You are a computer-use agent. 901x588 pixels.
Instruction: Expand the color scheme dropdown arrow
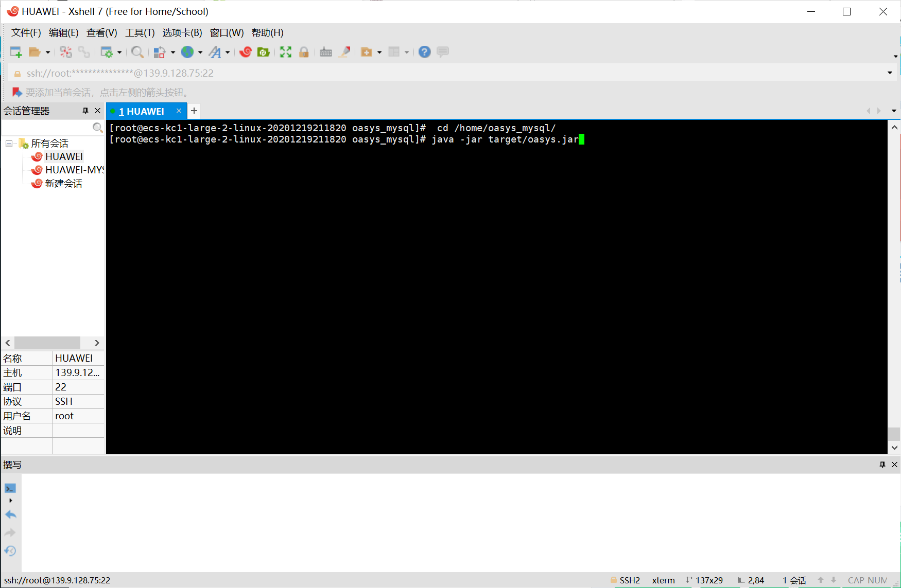[x=173, y=52]
